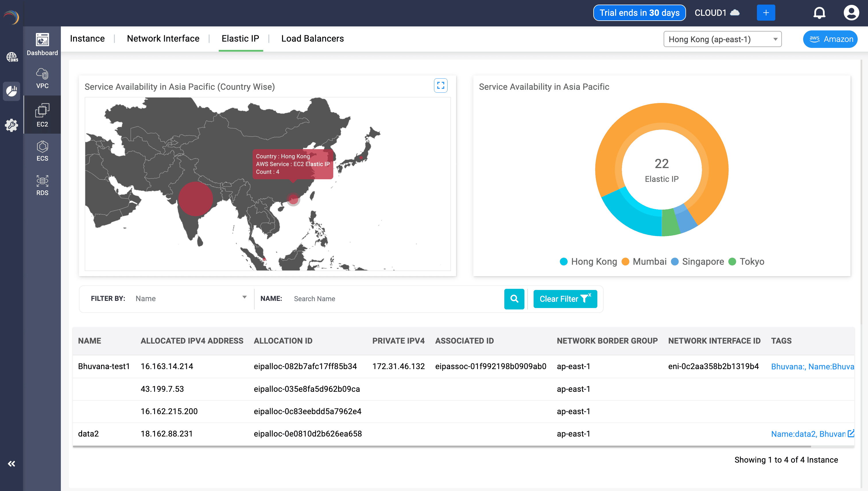Open the VPC sidebar section

(x=42, y=78)
